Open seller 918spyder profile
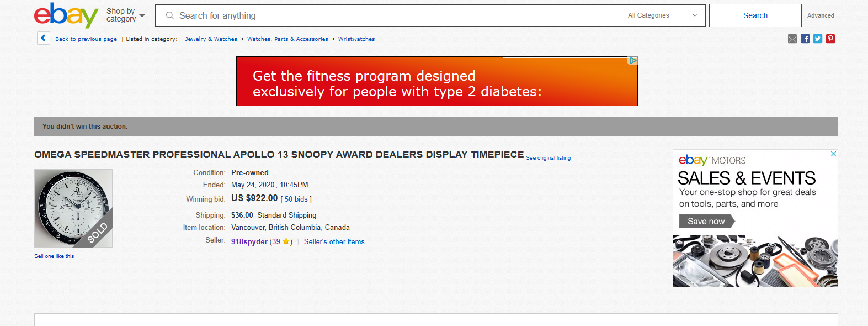This screenshot has height=326, width=868. (x=249, y=242)
